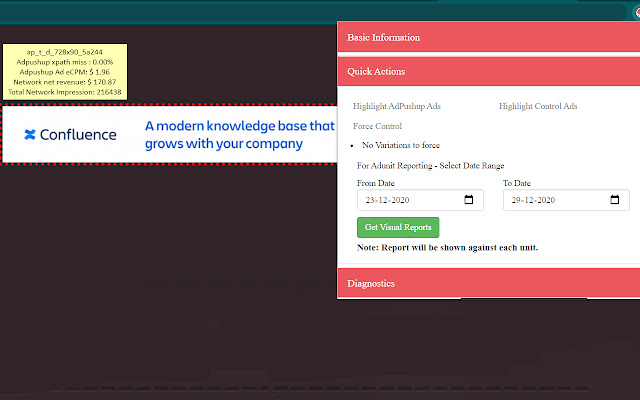Click the Total Network Impression 216438 line
This screenshot has height=400, width=640.
tap(64, 92)
